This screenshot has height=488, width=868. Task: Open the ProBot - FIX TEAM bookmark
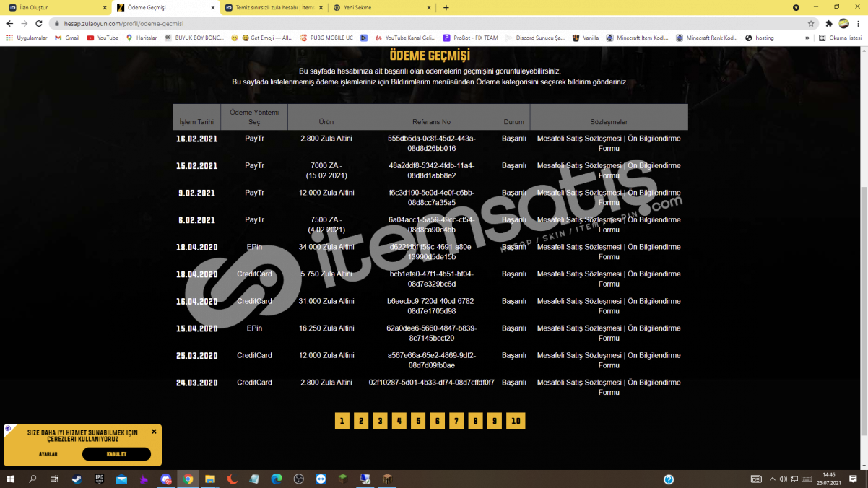point(470,38)
